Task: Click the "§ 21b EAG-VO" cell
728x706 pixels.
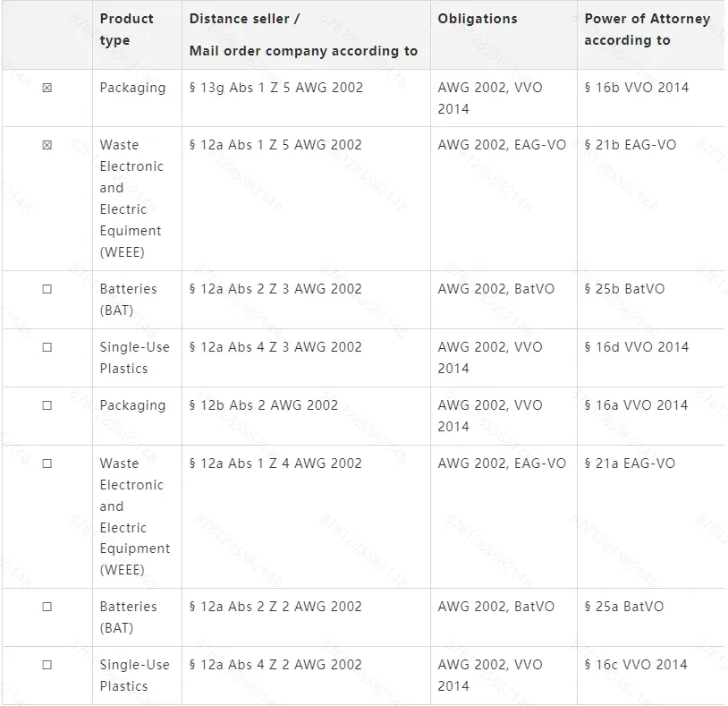Action: point(630,145)
